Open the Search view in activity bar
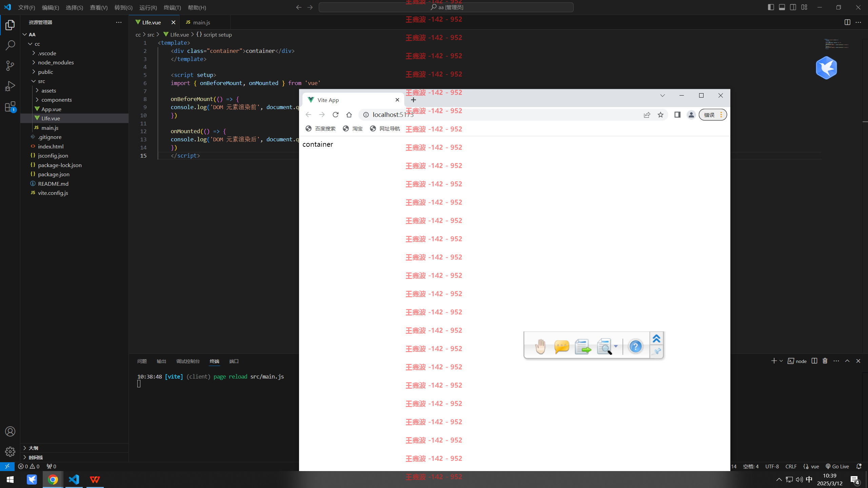The image size is (868, 488). click(10, 45)
